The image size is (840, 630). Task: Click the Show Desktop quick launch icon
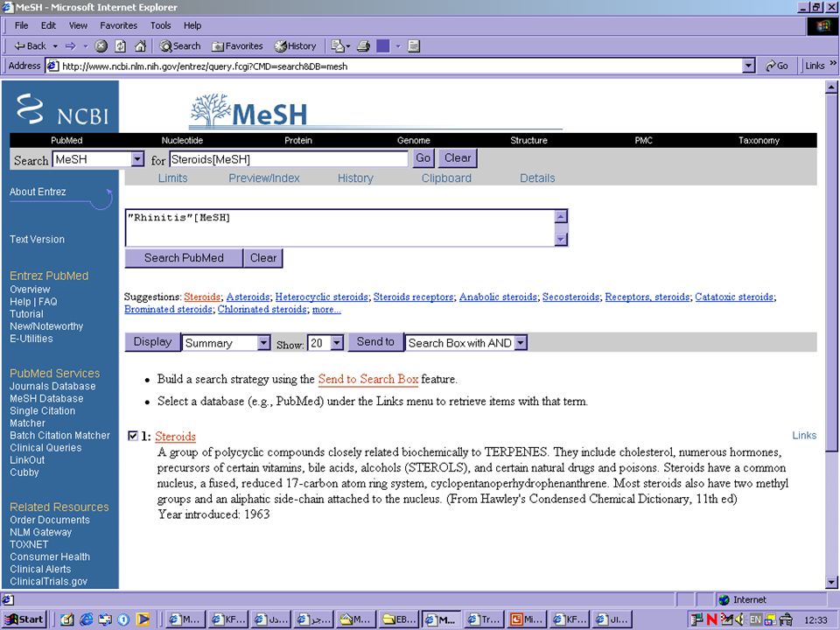[x=67, y=619]
